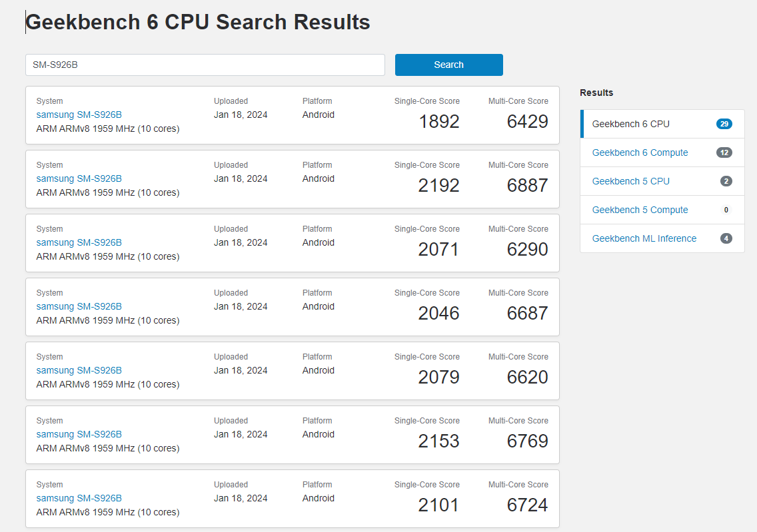Click the 29 count badge

724,124
